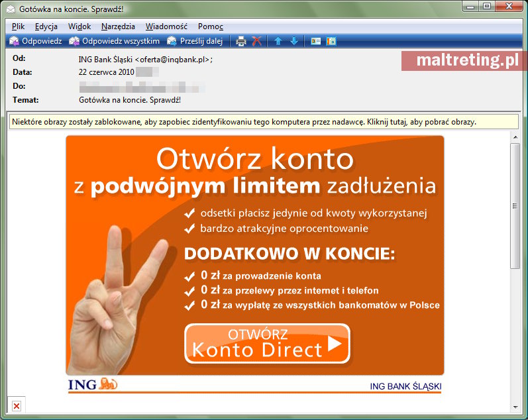The width and height of the screenshot is (528, 420).
Task: Click the vertical scrollbar thumb
Action: pos(515,206)
